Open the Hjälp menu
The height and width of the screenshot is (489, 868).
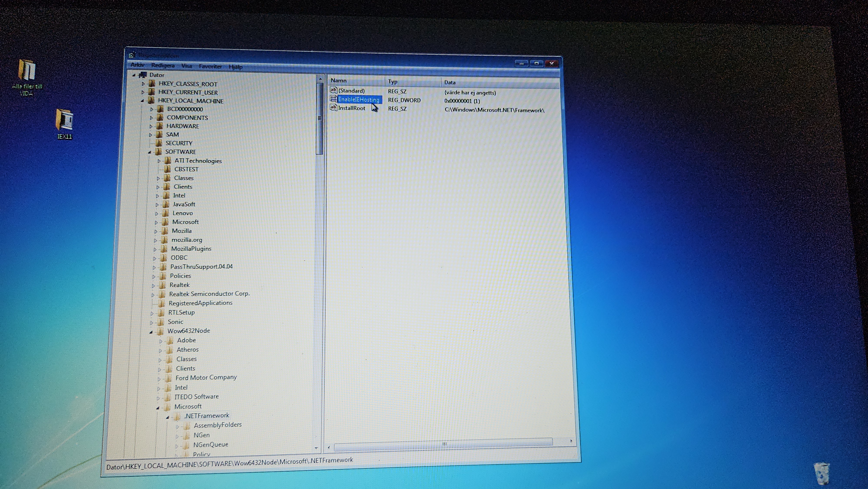(235, 67)
